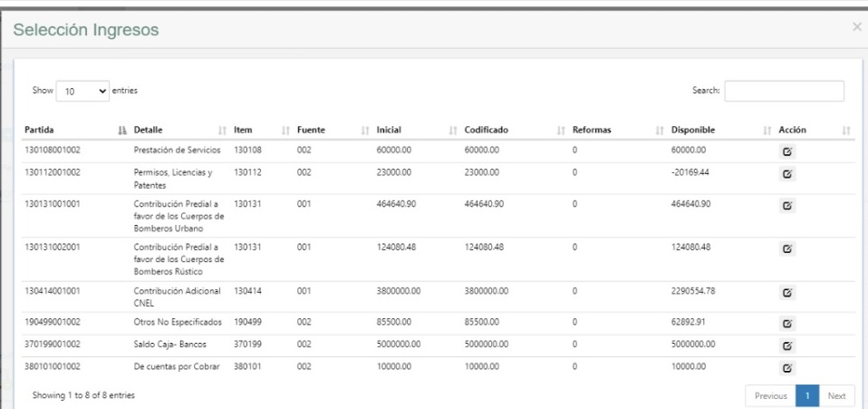This screenshot has height=409, width=868.
Task: Click partida 190499001002 cell
Action: tap(53, 322)
